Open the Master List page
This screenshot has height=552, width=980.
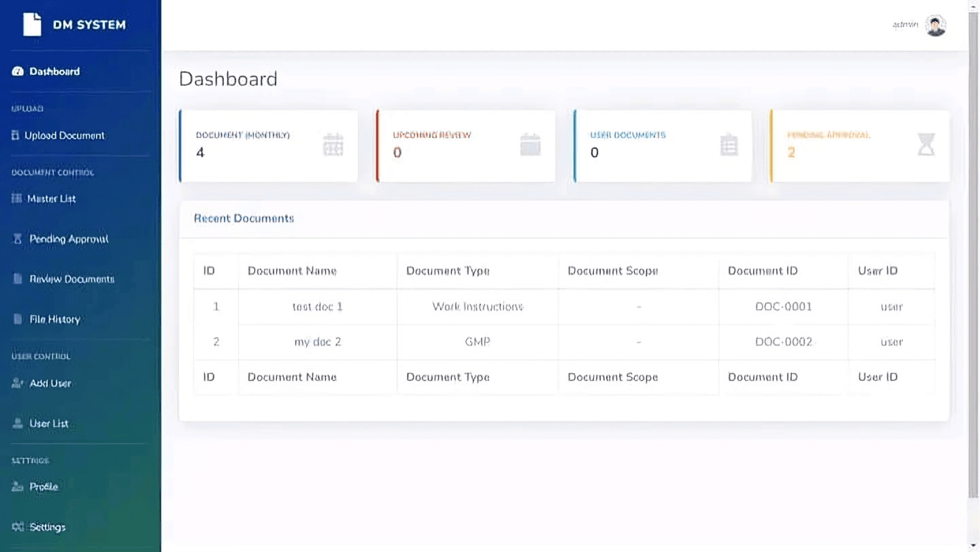[x=51, y=198]
